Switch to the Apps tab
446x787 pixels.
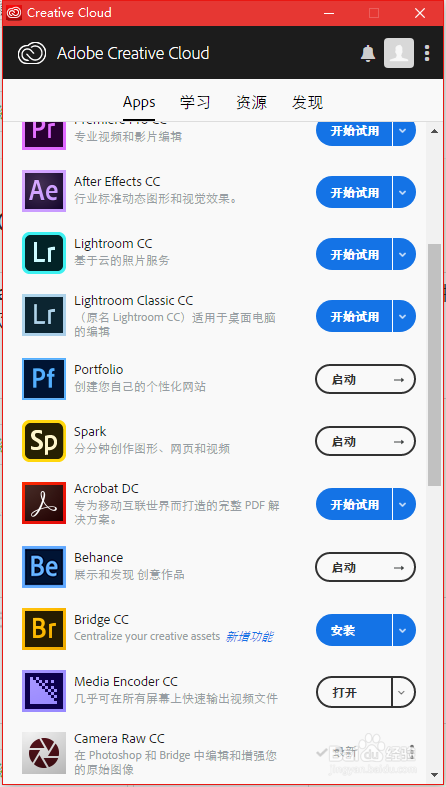click(139, 102)
